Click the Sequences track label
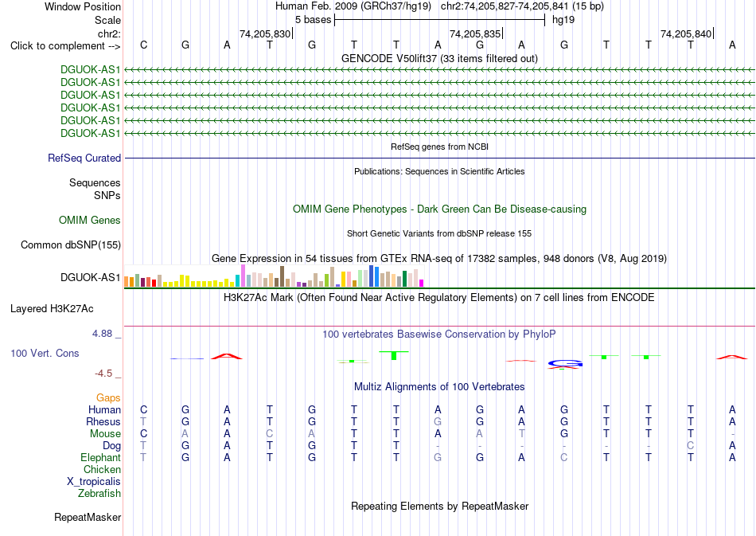This screenshot has width=756, height=536. (95, 183)
